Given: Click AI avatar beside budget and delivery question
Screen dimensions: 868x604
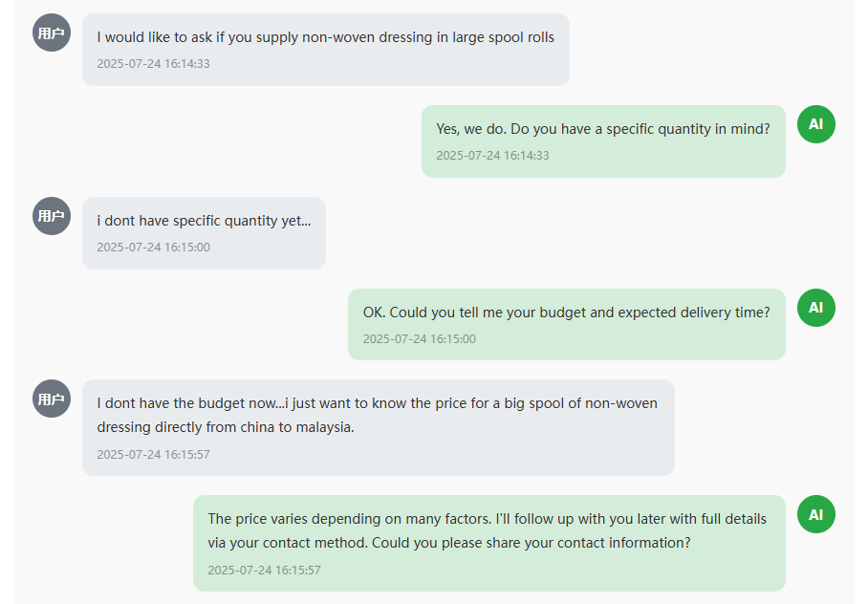Looking at the screenshot, I should [815, 308].
